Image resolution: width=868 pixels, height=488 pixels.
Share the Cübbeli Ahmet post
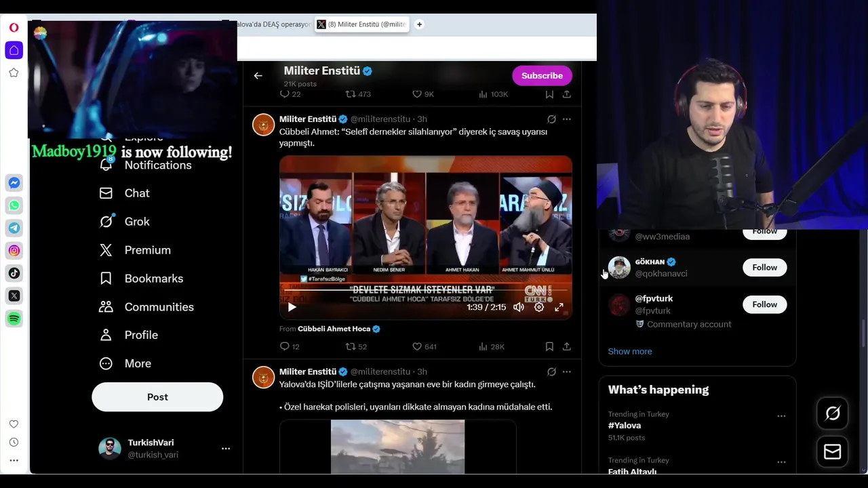tap(567, 346)
